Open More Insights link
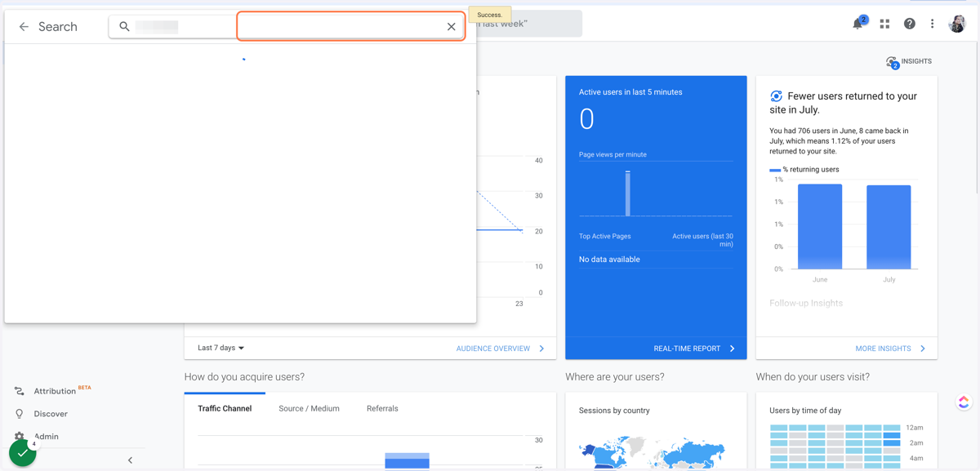This screenshot has width=980, height=471. tap(883, 349)
